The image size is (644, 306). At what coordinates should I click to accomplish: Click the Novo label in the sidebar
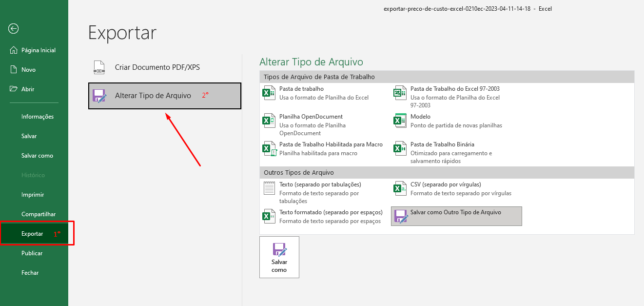click(28, 70)
